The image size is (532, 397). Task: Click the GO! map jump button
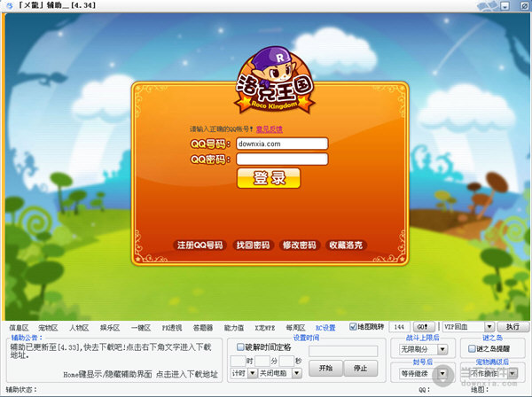pos(424,327)
